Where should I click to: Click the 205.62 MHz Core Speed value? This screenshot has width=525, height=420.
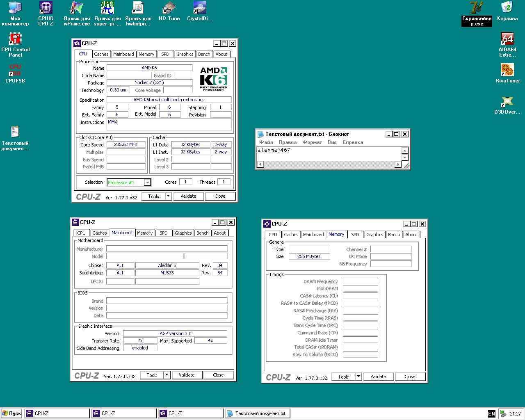pyautogui.click(x=126, y=144)
